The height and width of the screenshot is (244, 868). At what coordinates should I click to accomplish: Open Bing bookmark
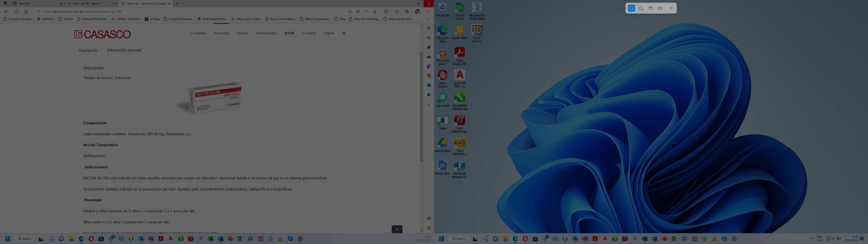pos(340,19)
